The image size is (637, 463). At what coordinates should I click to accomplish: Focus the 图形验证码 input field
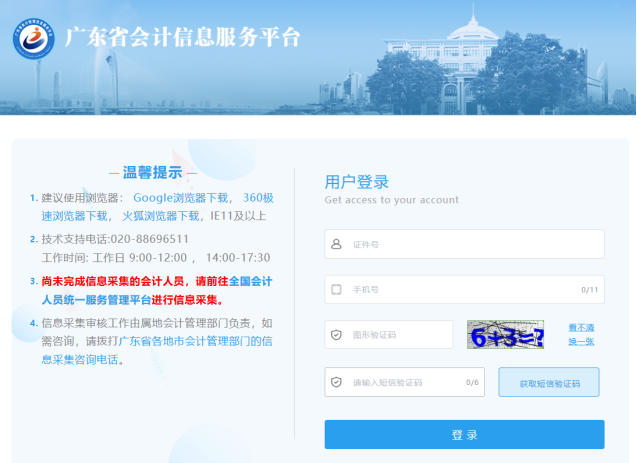389,335
